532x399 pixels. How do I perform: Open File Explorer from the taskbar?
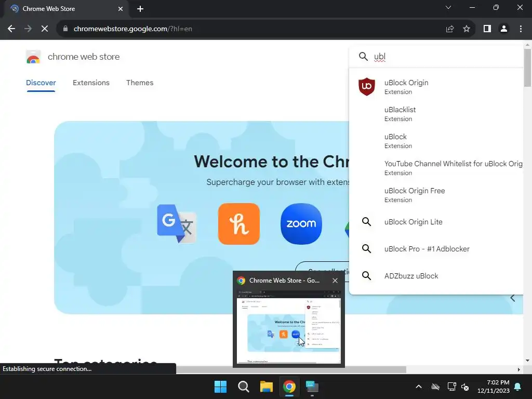click(267, 387)
